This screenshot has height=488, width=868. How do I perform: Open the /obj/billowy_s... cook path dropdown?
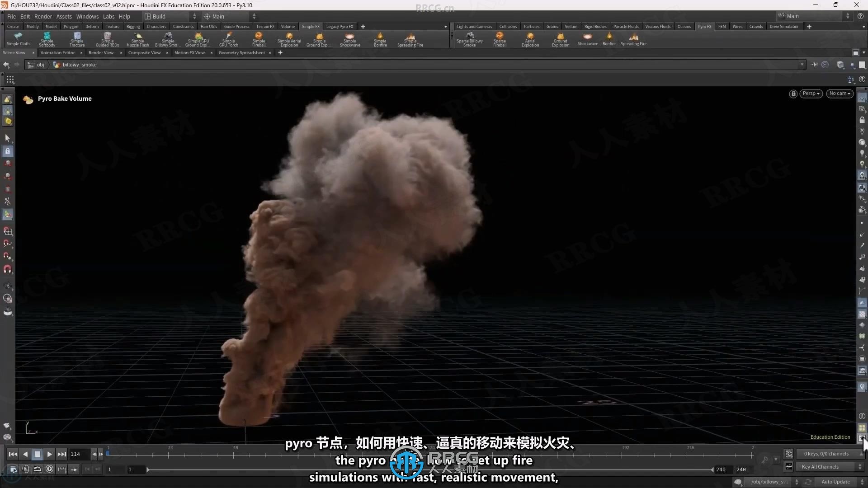[773, 482]
